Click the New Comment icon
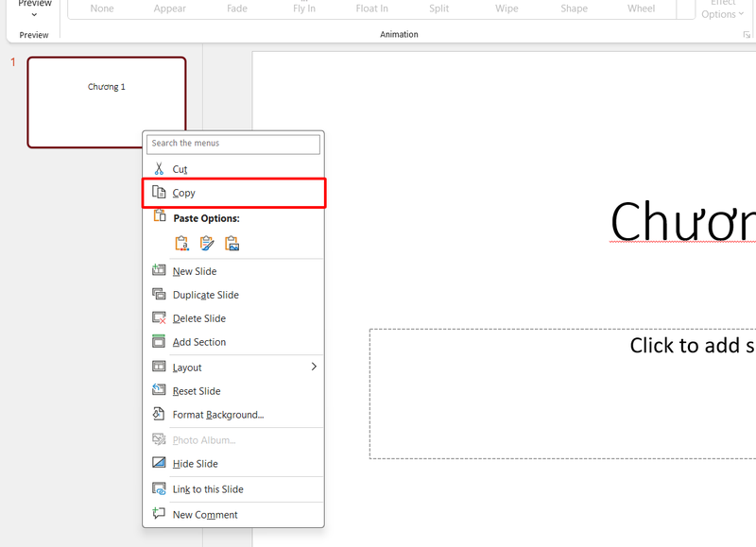Screen dimensions: 756x547 coord(159,513)
